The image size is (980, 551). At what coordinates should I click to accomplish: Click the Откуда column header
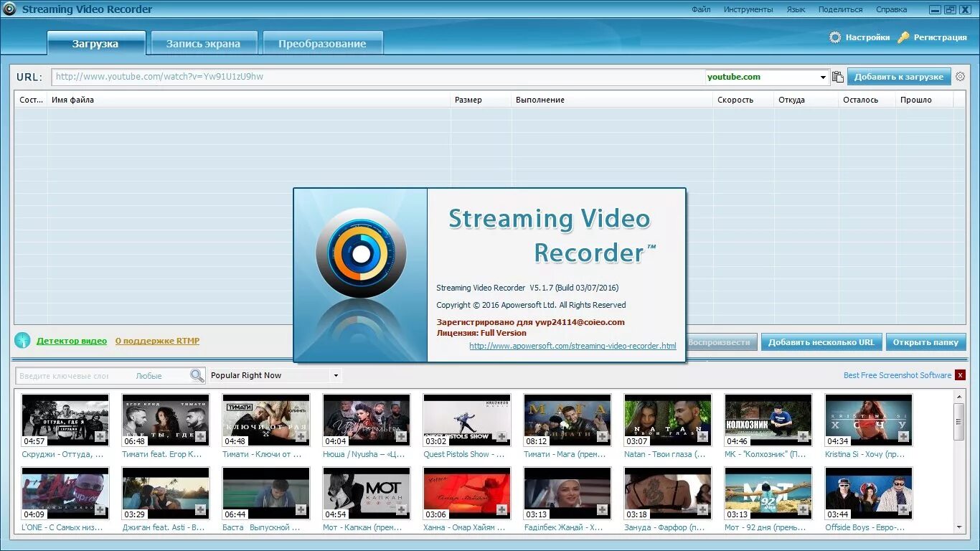point(806,100)
